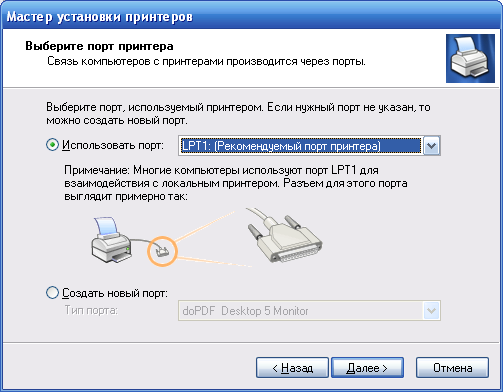Click the printer icon in the header
This screenshot has height=392, width=503.
click(x=470, y=58)
